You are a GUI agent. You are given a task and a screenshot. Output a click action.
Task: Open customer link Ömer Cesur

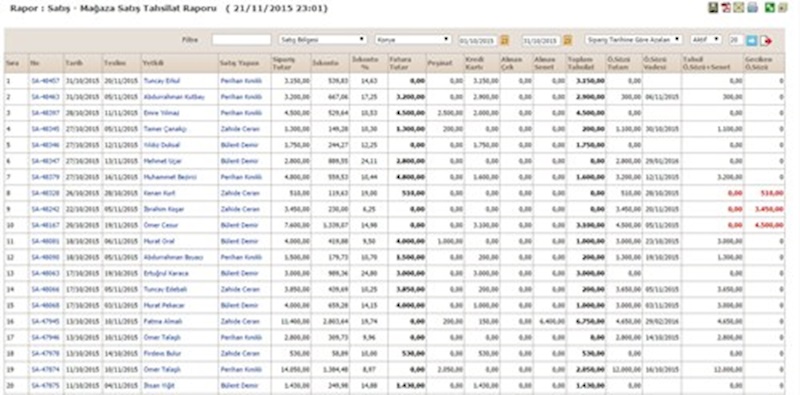pos(161,225)
